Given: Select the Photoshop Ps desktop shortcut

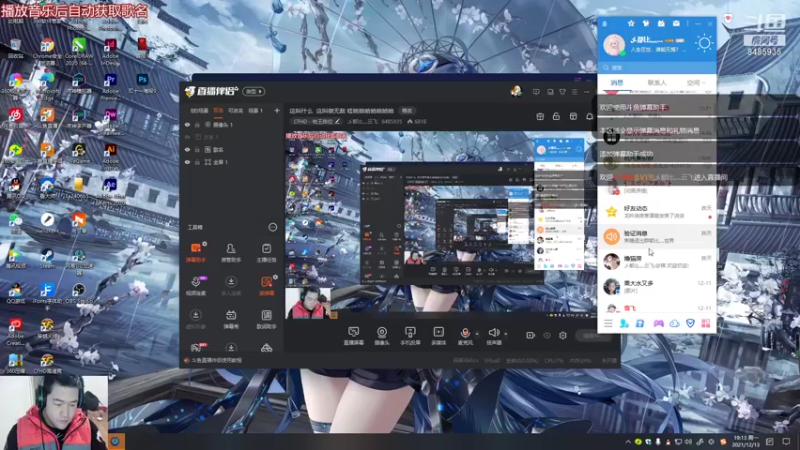Looking at the screenshot, I should tap(142, 83).
